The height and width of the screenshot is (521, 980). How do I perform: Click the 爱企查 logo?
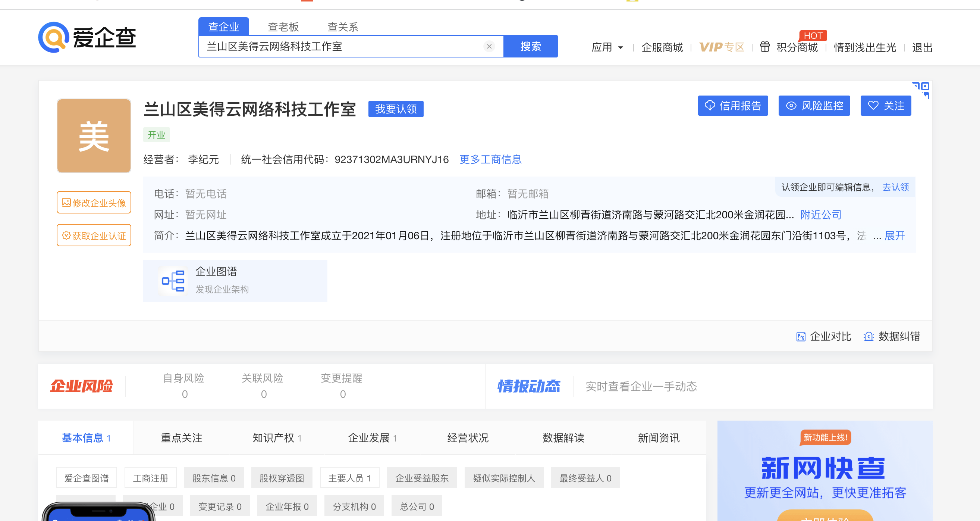click(87, 37)
